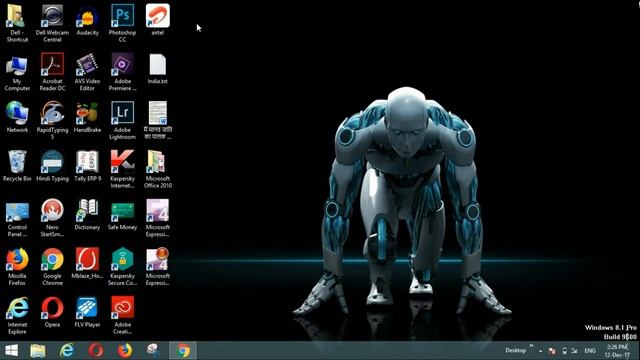Select the Mblaze desktop icon

pyautogui.click(x=87, y=260)
